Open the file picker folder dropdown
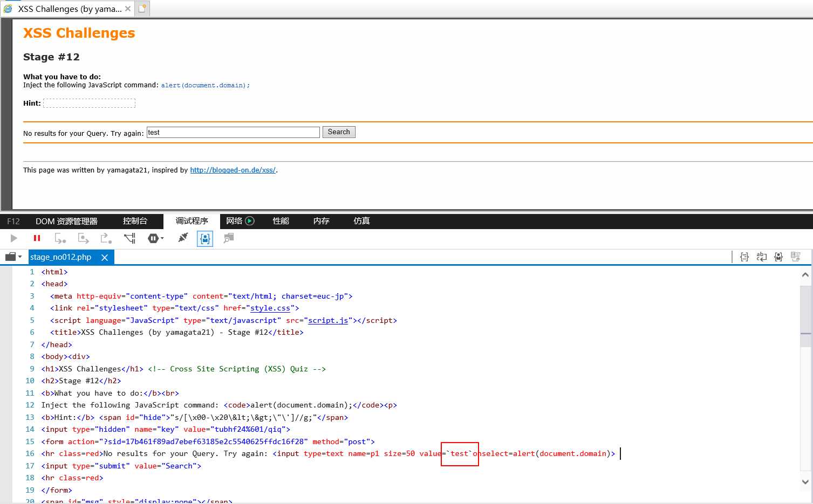 (13, 257)
